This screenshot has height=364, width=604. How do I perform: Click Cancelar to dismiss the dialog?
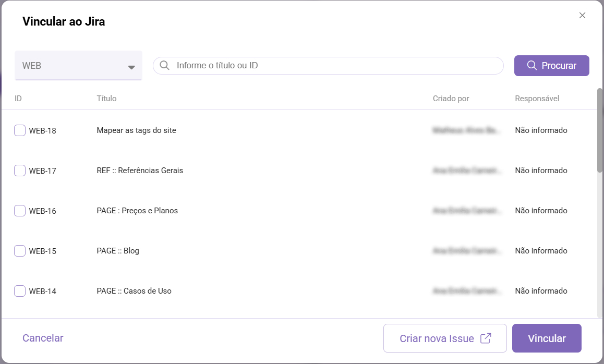click(43, 338)
